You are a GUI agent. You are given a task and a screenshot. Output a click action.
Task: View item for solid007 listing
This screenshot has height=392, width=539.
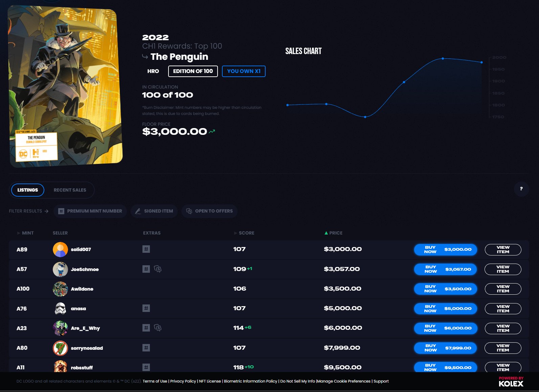503,250
